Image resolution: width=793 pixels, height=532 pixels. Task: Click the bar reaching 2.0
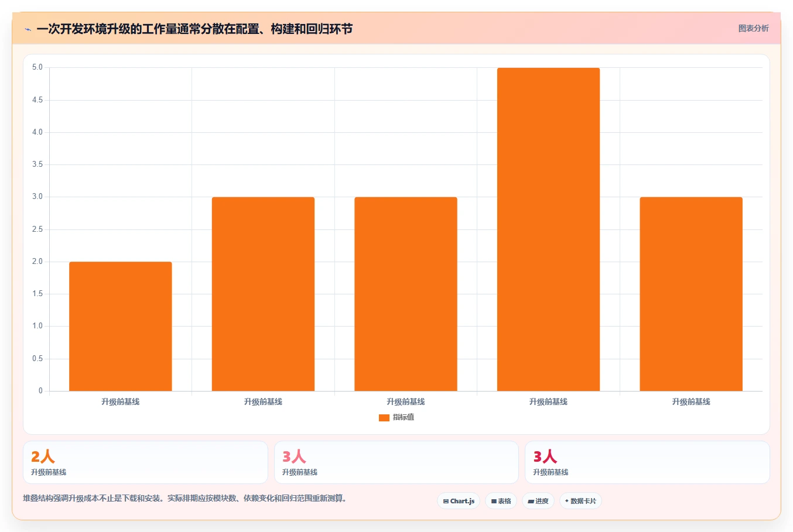121,326
